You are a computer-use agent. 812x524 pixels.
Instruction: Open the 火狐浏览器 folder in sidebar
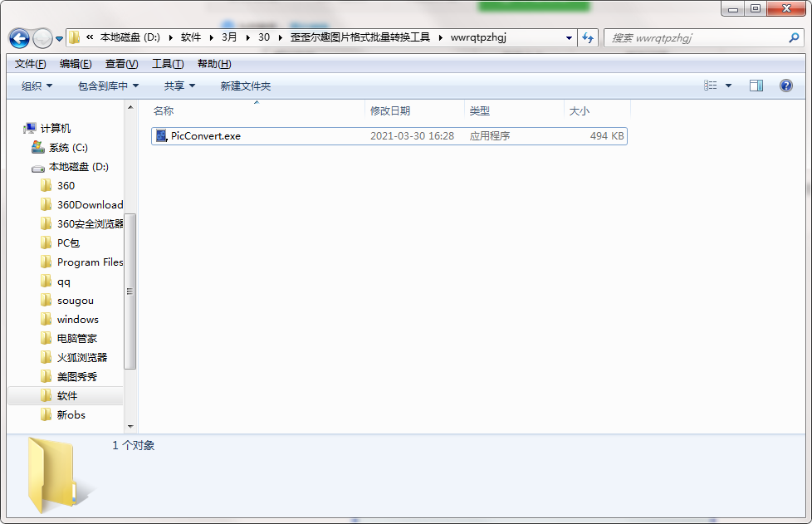coord(82,357)
